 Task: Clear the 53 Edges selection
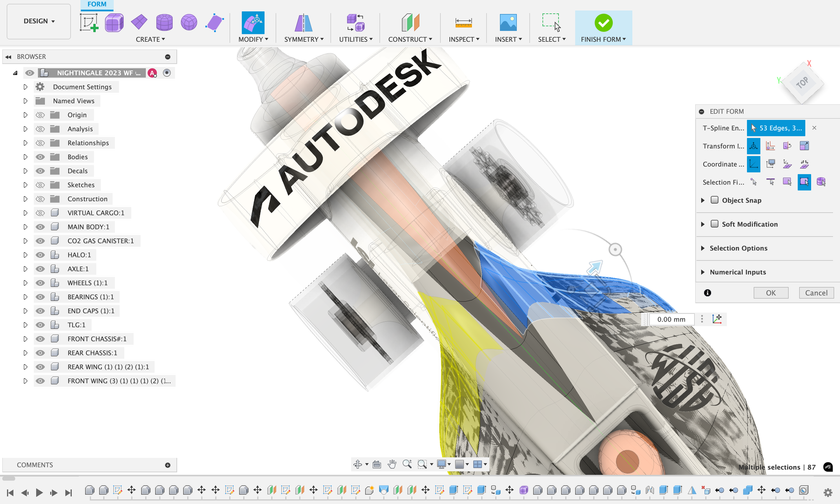tap(814, 128)
